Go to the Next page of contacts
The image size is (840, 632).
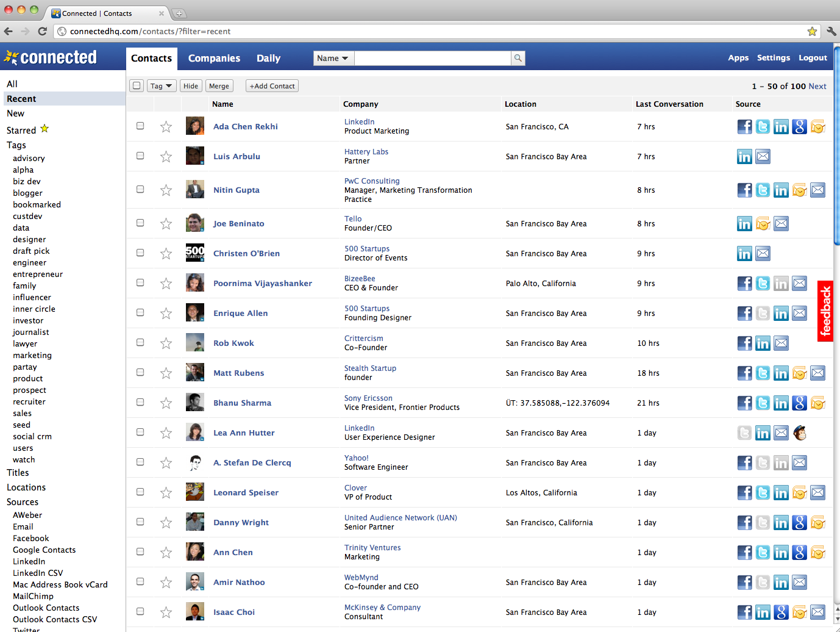[817, 87]
